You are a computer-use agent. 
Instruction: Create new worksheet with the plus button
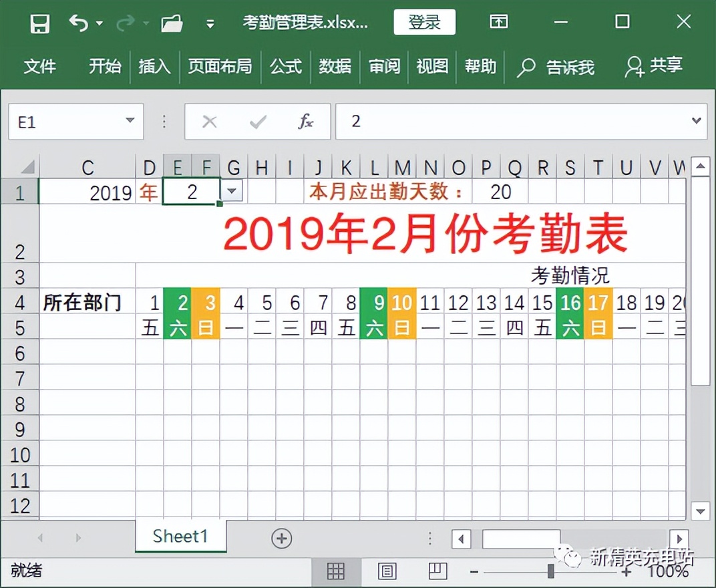281,537
